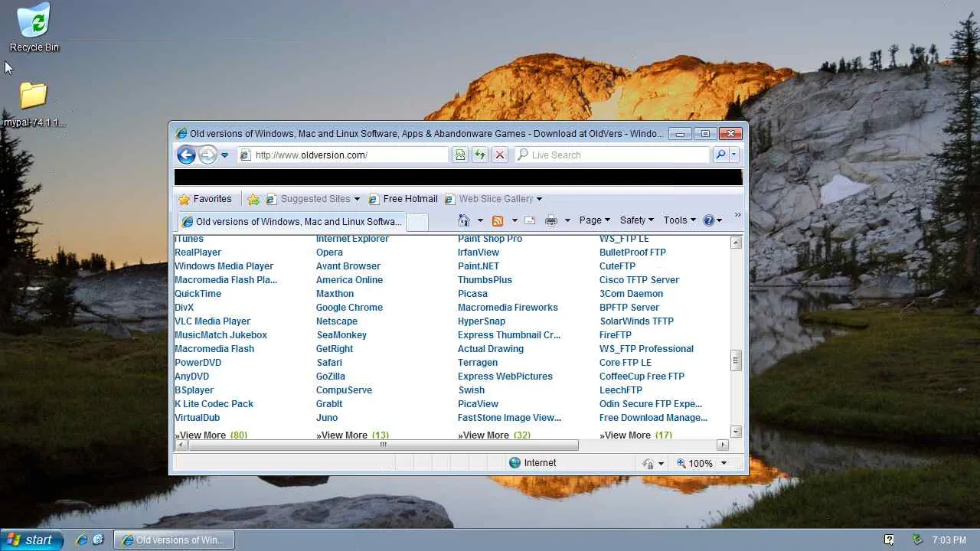The width and height of the screenshot is (980, 551).
Task: Refresh the page with the green arrows
Action: pos(479,155)
